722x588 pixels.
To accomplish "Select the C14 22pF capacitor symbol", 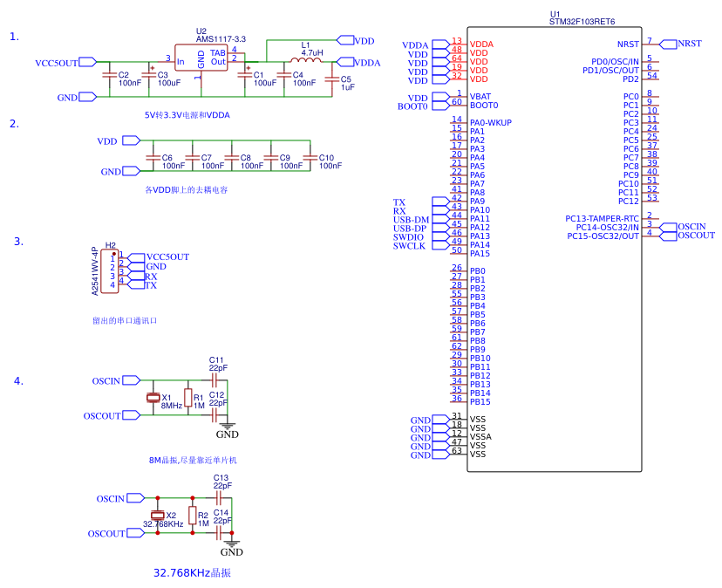I will pos(219,533).
